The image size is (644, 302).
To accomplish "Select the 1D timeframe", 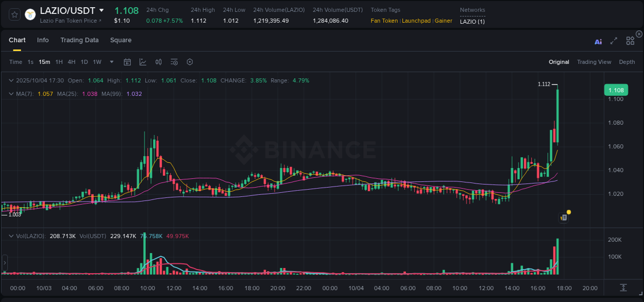I will 84,62.
